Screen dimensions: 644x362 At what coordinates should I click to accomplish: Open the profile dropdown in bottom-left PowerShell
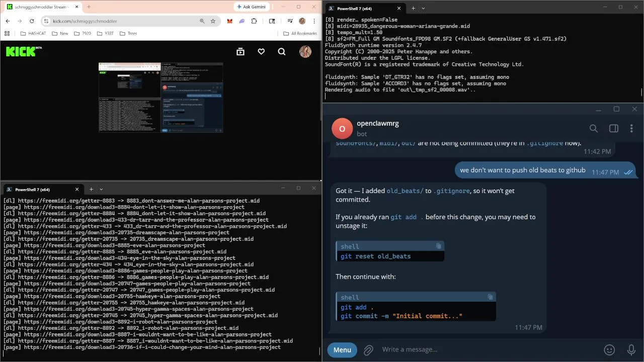(101, 189)
